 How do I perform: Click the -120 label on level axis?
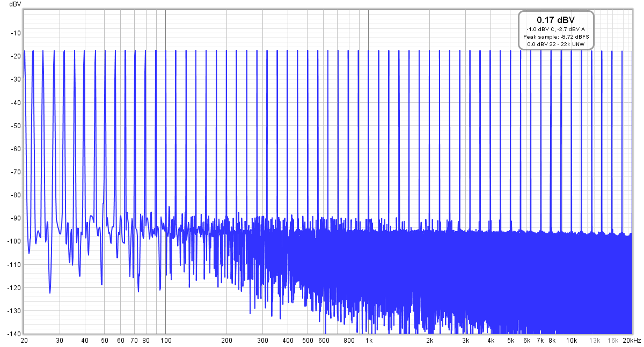(13, 287)
